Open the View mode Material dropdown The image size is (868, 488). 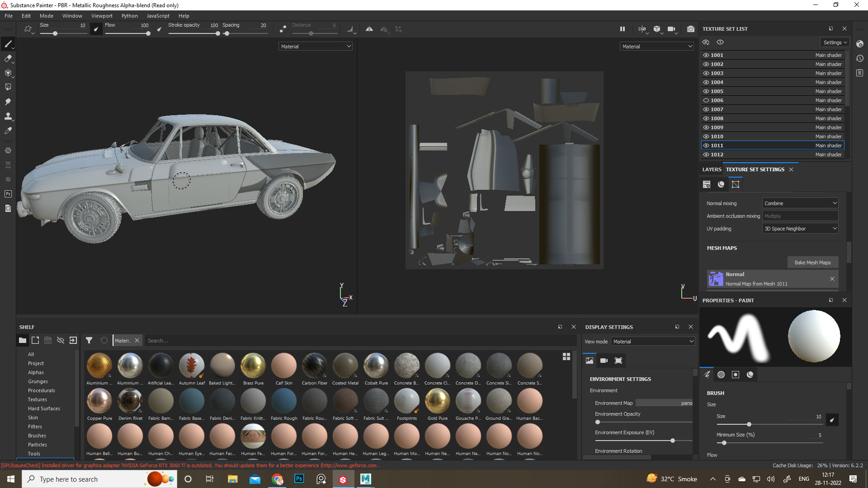(653, 342)
